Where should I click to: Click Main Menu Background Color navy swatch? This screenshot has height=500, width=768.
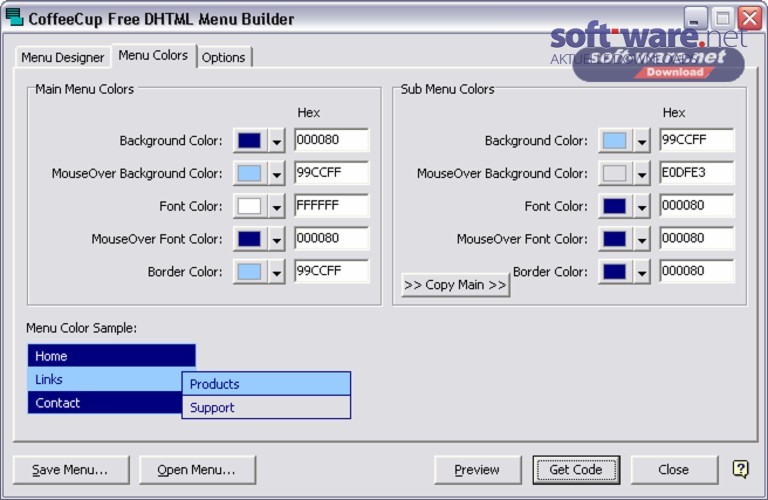(x=249, y=141)
